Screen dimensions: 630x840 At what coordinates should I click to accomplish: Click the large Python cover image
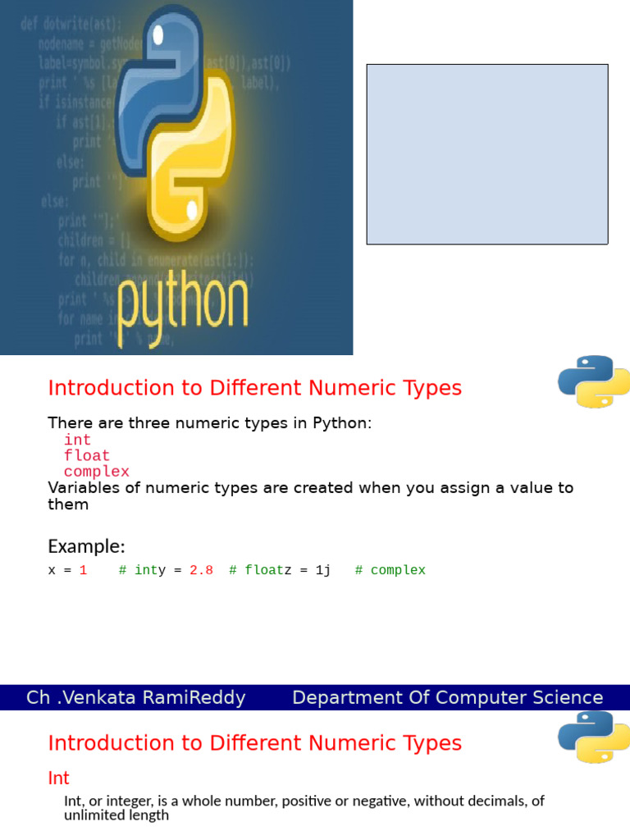(176, 177)
